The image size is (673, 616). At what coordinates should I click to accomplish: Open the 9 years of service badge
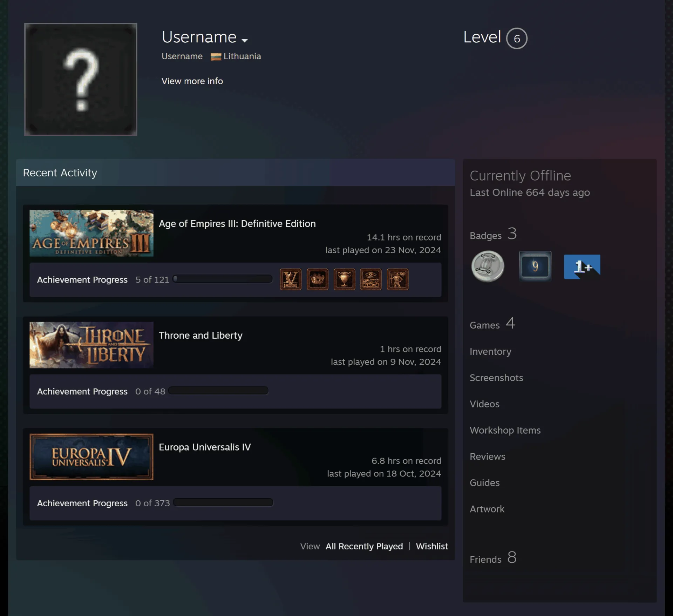click(x=535, y=266)
